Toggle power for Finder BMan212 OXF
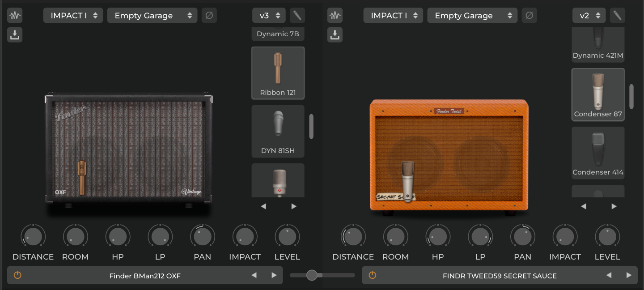Viewport: 644px width, 290px height. coord(17,276)
